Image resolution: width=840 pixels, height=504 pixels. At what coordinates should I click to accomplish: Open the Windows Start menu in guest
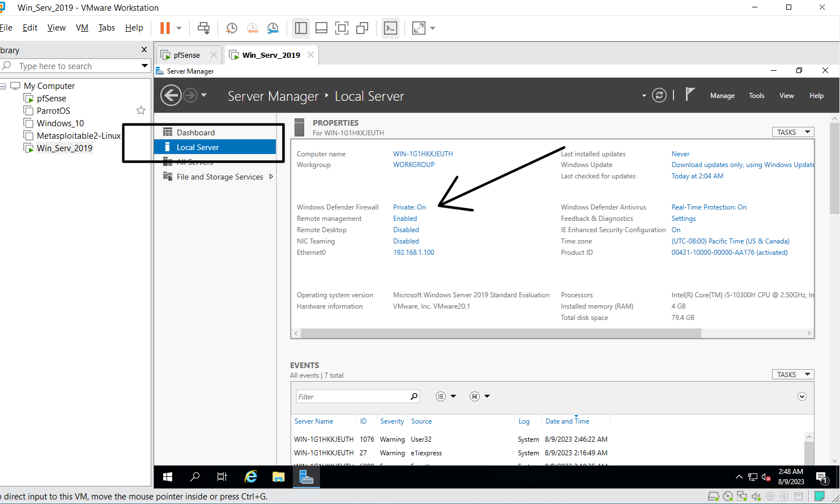(168, 477)
